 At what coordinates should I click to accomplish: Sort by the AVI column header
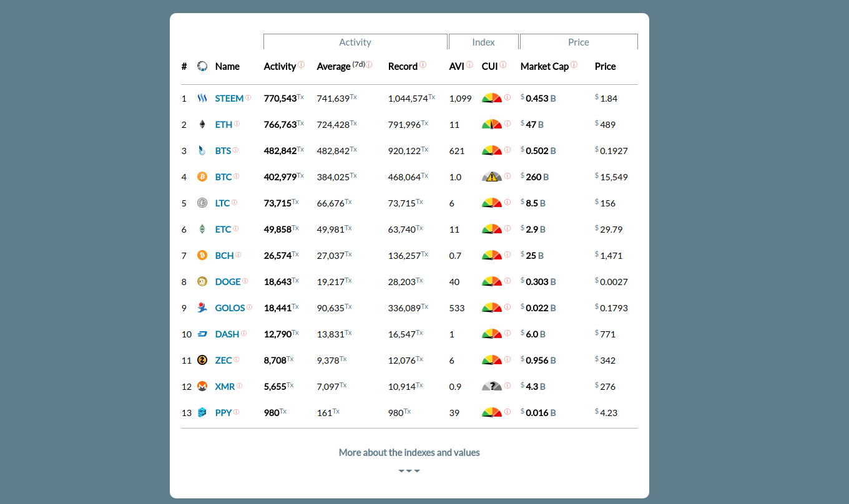(x=457, y=66)
